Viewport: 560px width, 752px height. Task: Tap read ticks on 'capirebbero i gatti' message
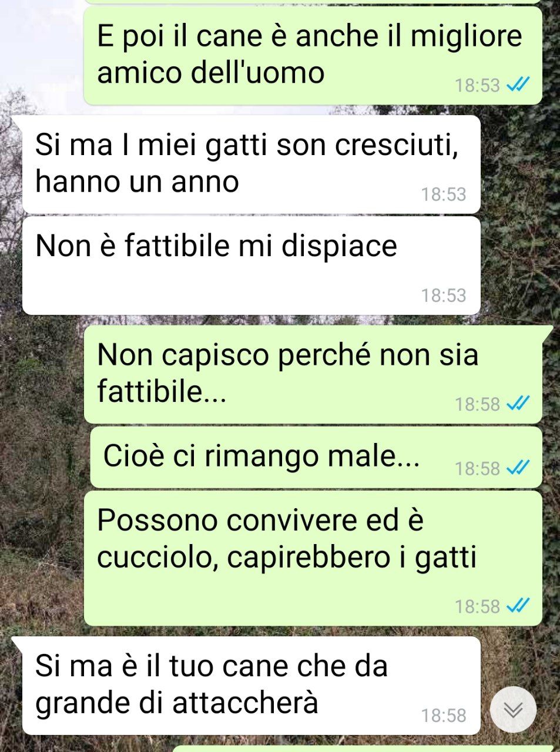pos(518,606)
